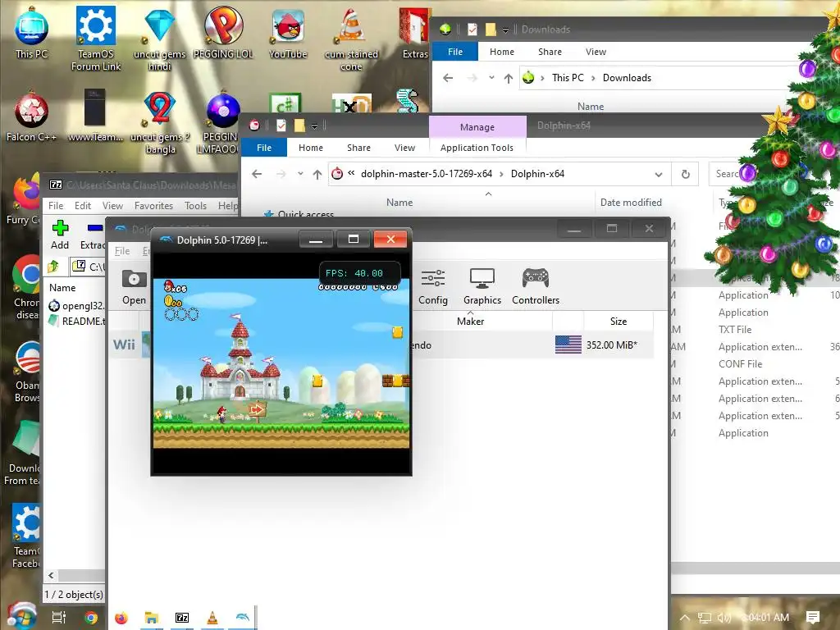Viewport: 840px width, 630px height.
Task: Expand address bar history in Dolphin-x64 Explorer
Action: tap(659, 174)
